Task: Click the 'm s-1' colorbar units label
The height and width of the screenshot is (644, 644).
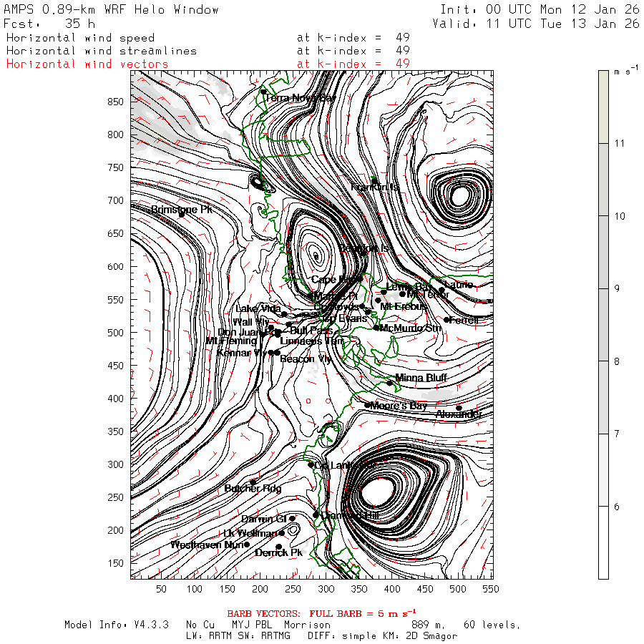Action: pos(626,71)
